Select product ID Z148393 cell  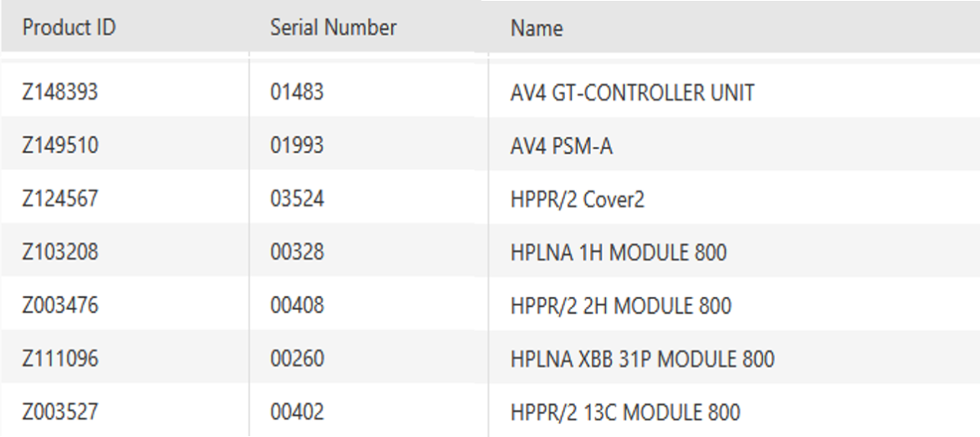coord(60,93)
